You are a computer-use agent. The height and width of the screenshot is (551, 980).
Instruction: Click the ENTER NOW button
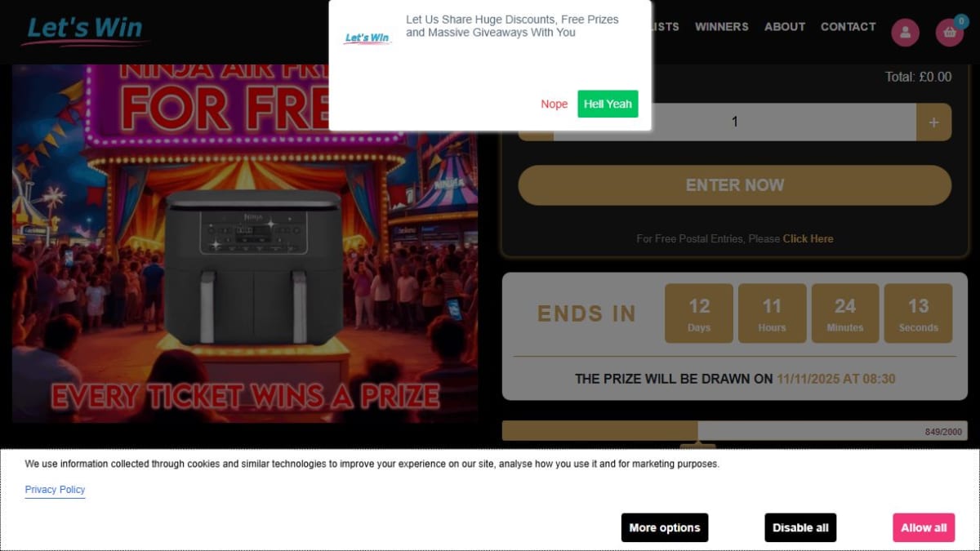pos(734,185)
